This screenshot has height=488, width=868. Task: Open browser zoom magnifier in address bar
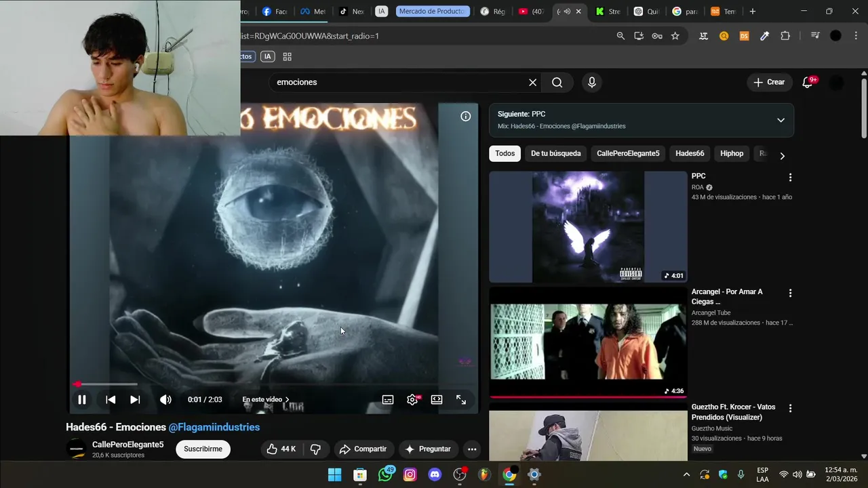click(x=620, y=36)
